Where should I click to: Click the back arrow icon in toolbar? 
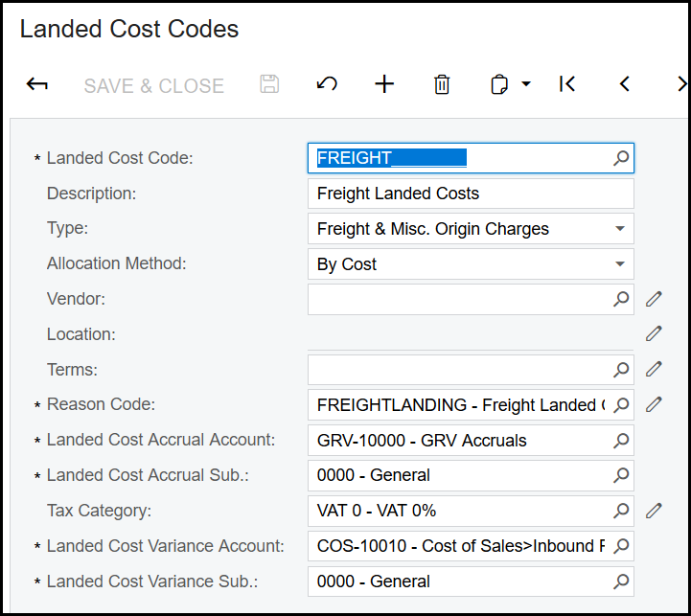[x=37, y=84]
